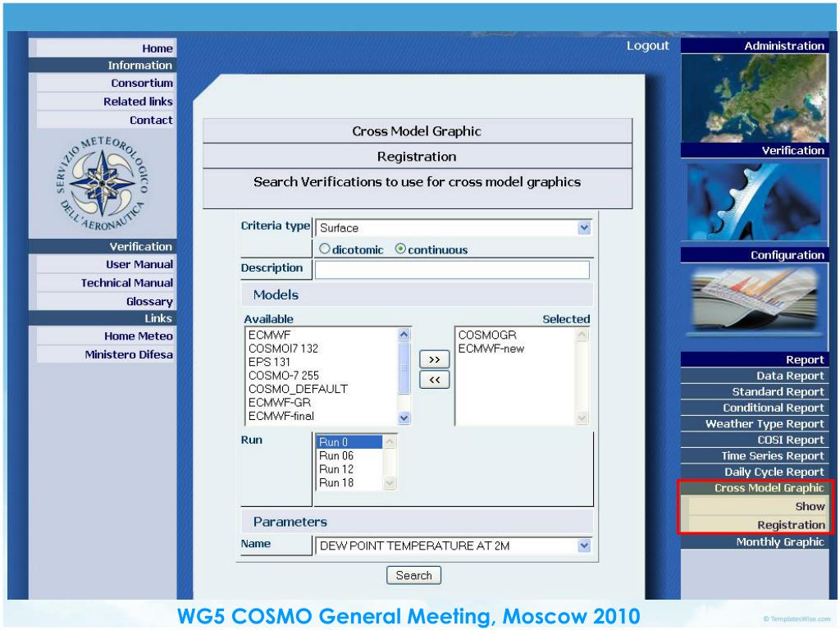Open Related links in left menu

tap(106, 101)
